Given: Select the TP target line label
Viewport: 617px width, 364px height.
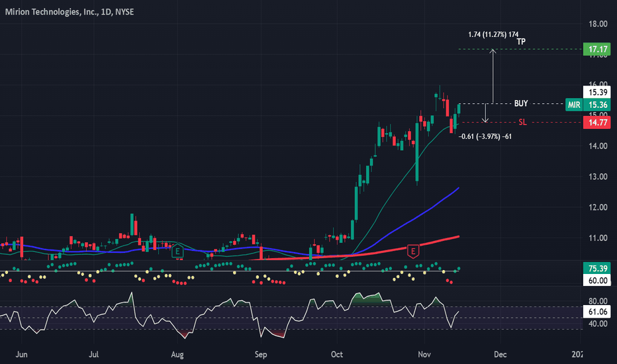Looking at the screenshot, I should (521, 42).
